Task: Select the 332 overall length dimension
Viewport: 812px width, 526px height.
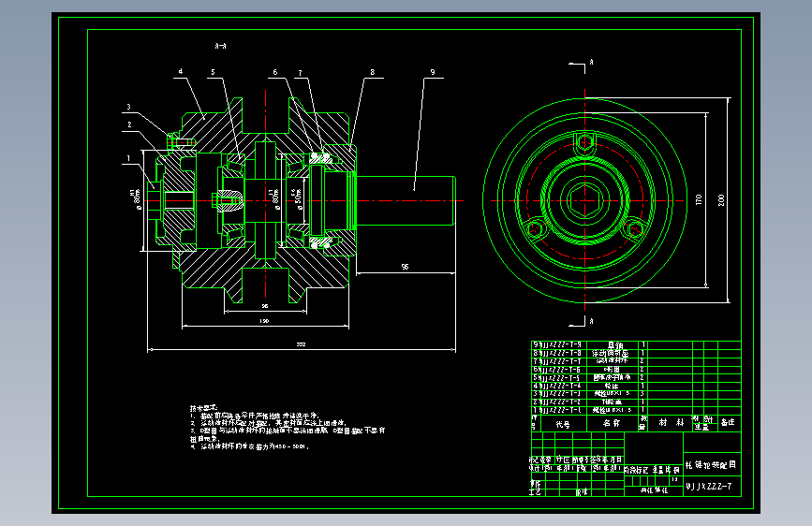Action: point(301,344)
